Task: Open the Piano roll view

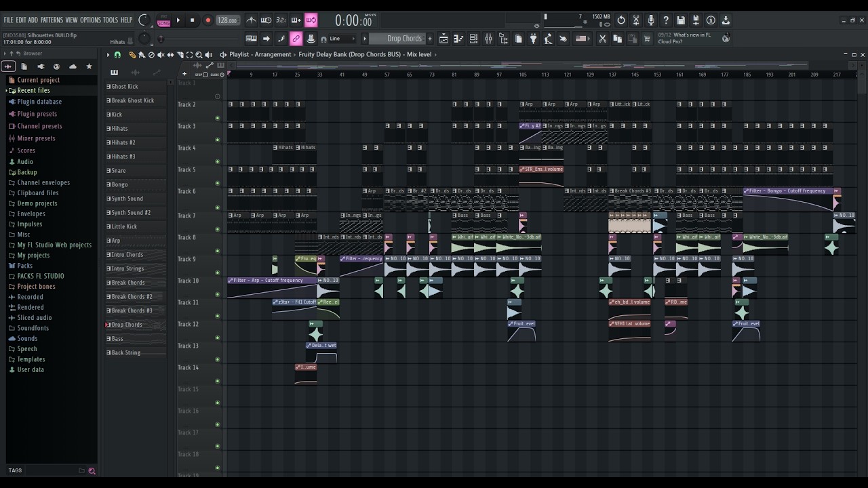Action: click(x=458, y=39)
